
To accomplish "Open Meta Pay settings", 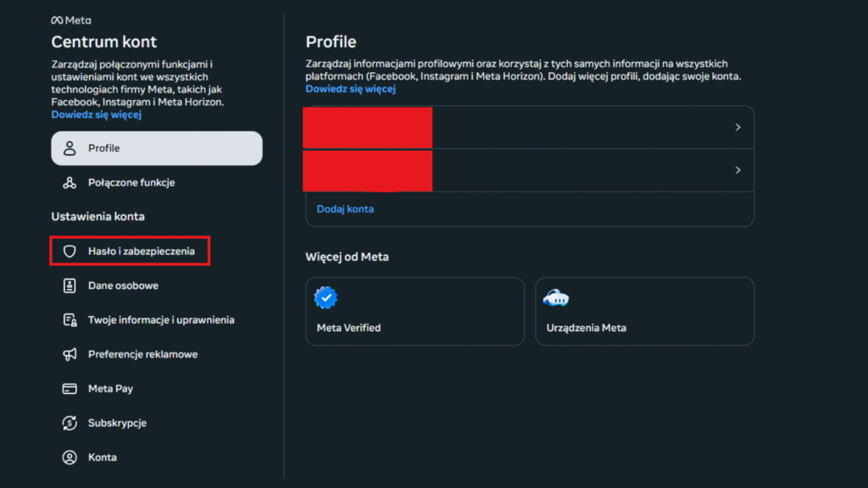I will pyautogui.click(x=157, y=388).
